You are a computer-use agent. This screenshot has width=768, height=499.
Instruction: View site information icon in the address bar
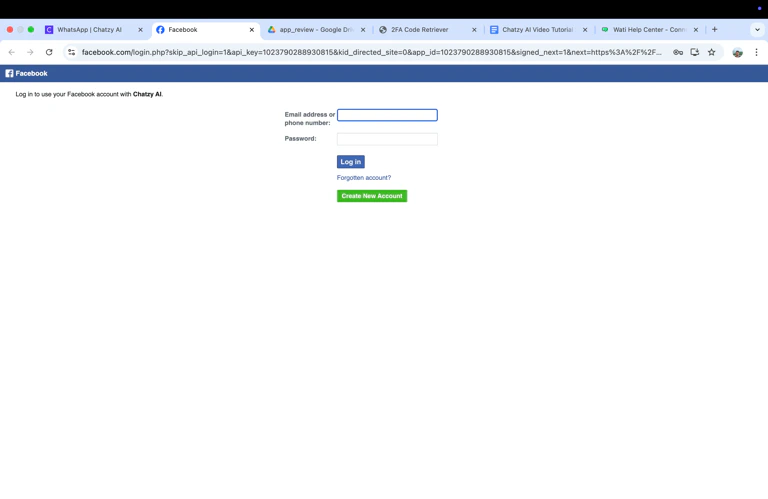point(72,52)
